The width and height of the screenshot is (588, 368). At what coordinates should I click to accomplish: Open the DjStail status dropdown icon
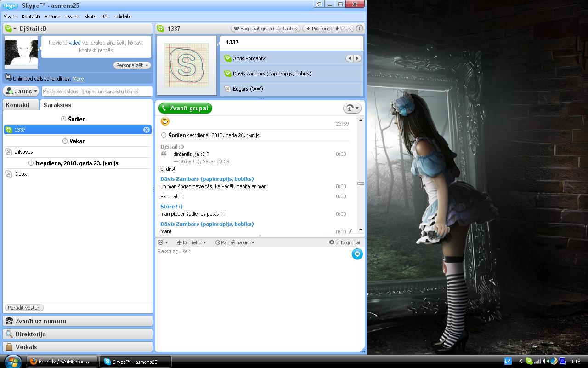point(10,29)
